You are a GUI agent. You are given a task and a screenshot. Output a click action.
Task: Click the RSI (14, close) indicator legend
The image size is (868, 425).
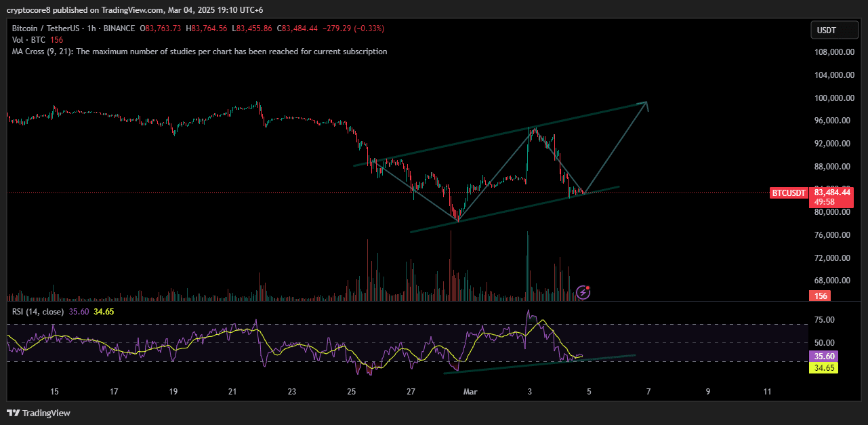tap(38, 312)
